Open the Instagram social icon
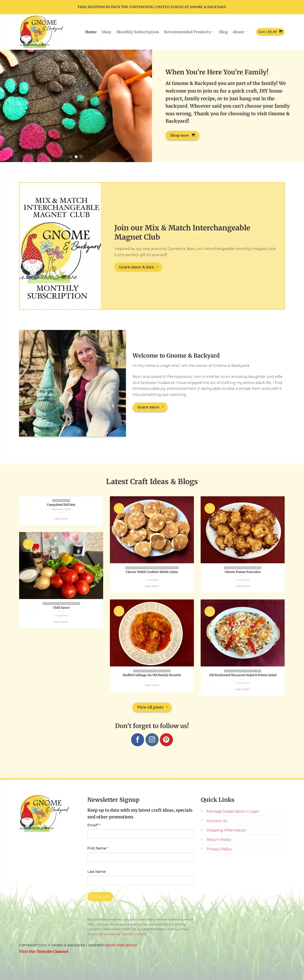The image size is (304, 980). (152, 739)
